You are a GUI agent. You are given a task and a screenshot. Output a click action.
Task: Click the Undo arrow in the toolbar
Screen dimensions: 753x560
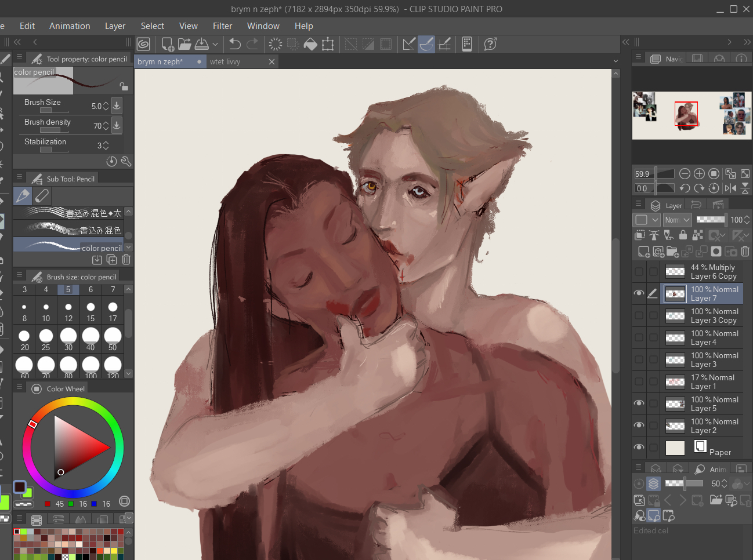point(235,44)
